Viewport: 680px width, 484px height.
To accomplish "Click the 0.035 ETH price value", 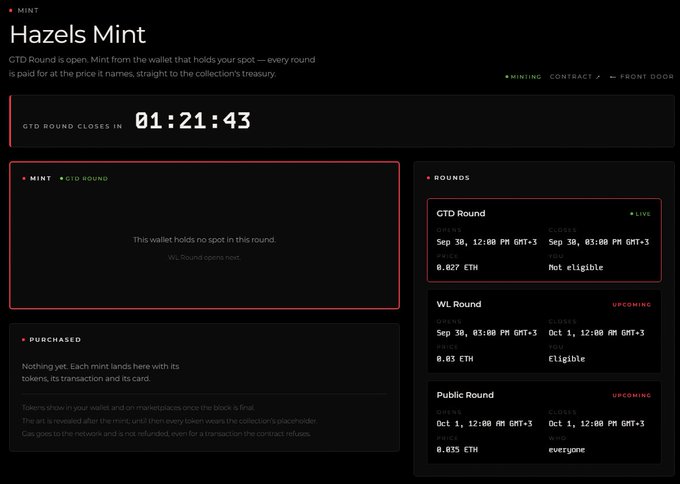I will click(x=457, y=450).
